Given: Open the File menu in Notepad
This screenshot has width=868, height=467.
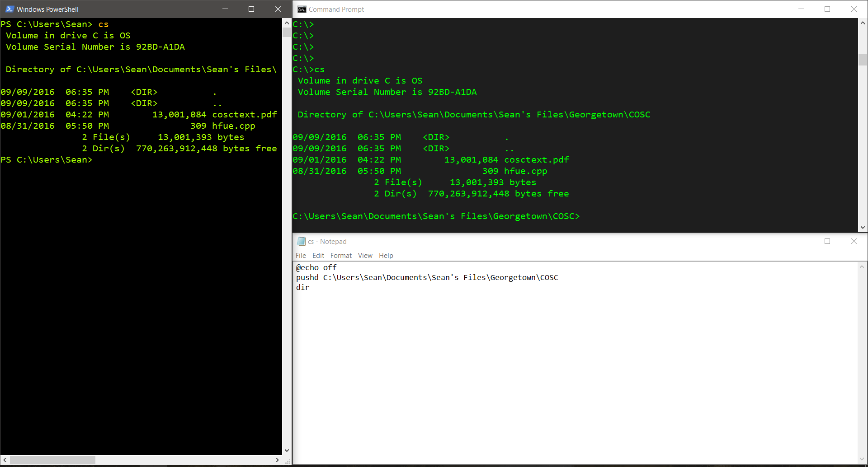Looking at the screenshot, I should coord(301,256).
